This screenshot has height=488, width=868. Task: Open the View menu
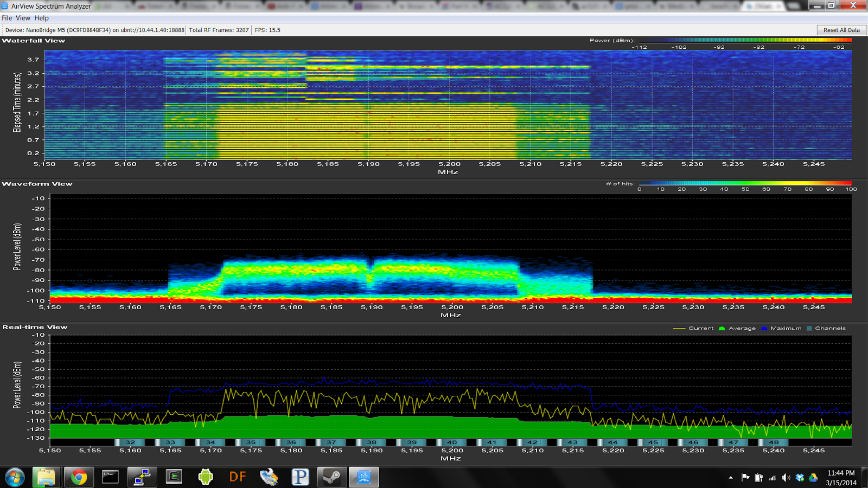coord(23,18)
